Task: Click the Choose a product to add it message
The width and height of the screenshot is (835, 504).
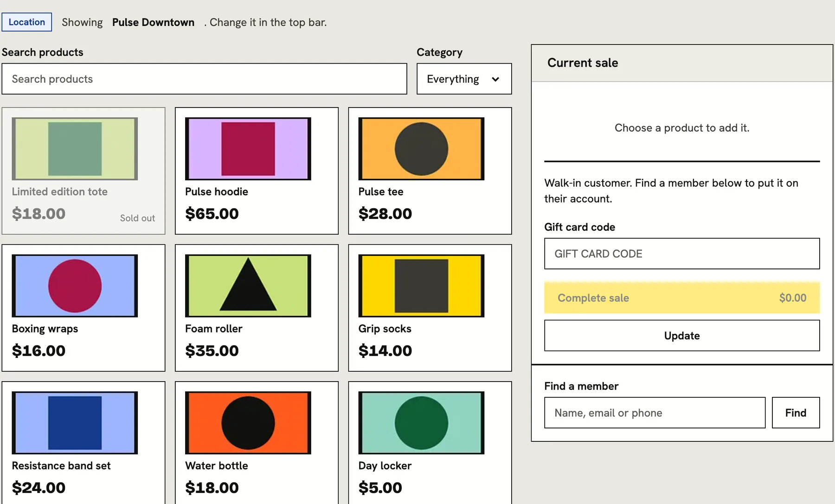Action: point(682,128)
